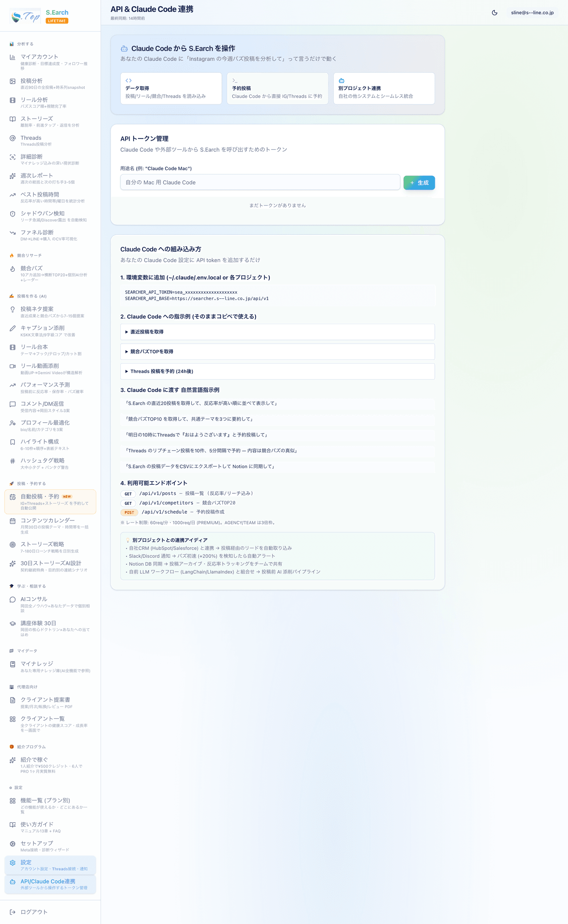Click the 別プロジェクト連携 card
568x924 pixels.
point(384,88)
